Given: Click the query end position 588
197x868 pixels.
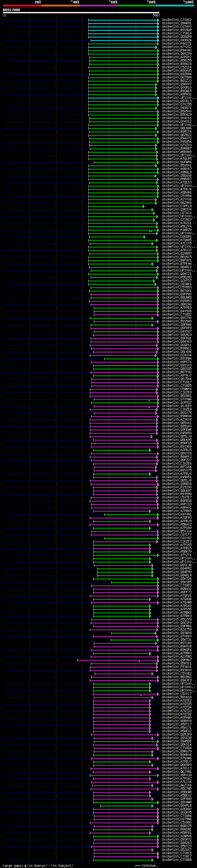Looking at the screenshot, I should tap(155, 15).
